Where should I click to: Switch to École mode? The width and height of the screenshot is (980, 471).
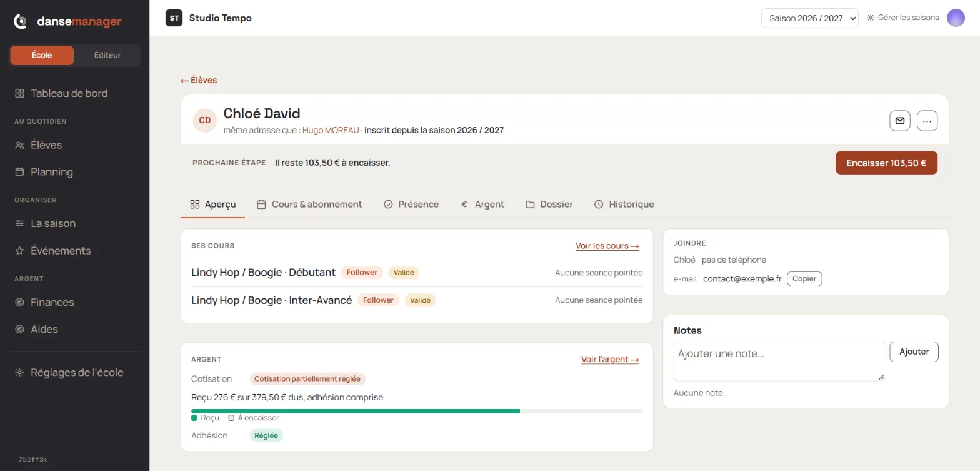(42, 55)
